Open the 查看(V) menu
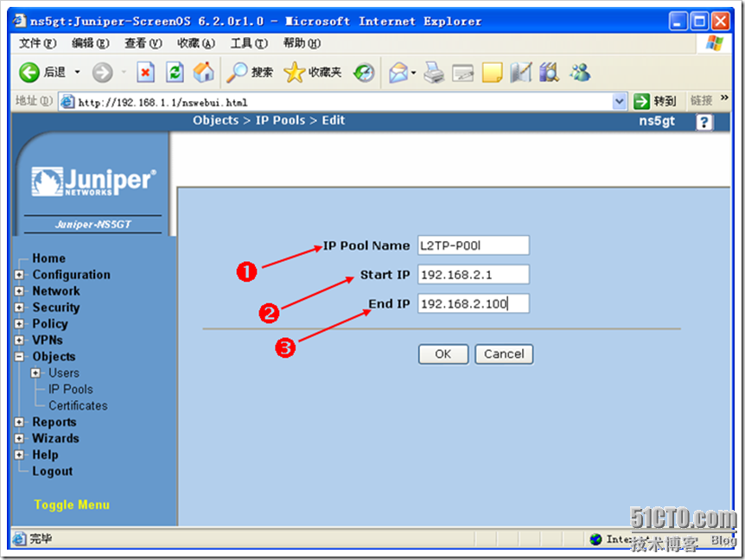745x560 pixels. pos(143,43)
